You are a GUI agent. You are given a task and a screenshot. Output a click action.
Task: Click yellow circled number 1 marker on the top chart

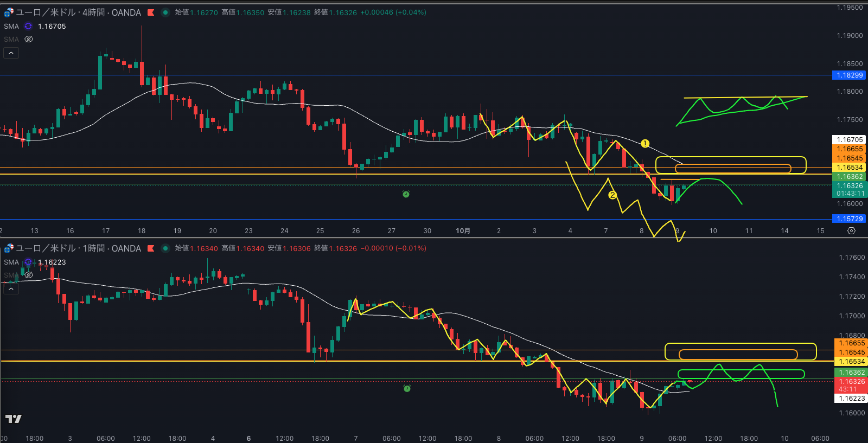click(644, 144)
